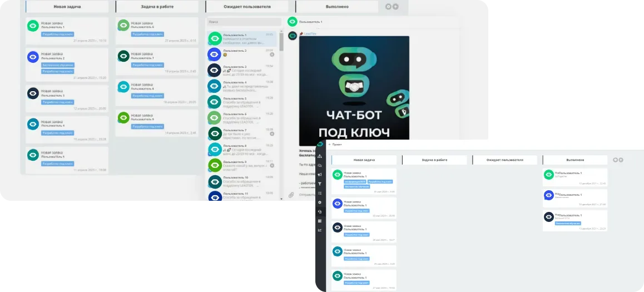Click the unread badge on Пользователь 9 chat row
The width and height of the screenshot is (644, 292).
(x=272, y=166)
